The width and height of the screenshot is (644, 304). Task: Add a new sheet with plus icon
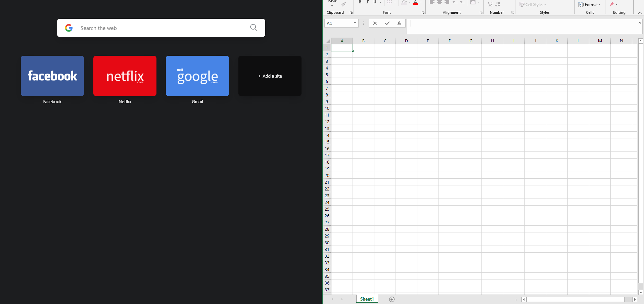coord(392,299)
